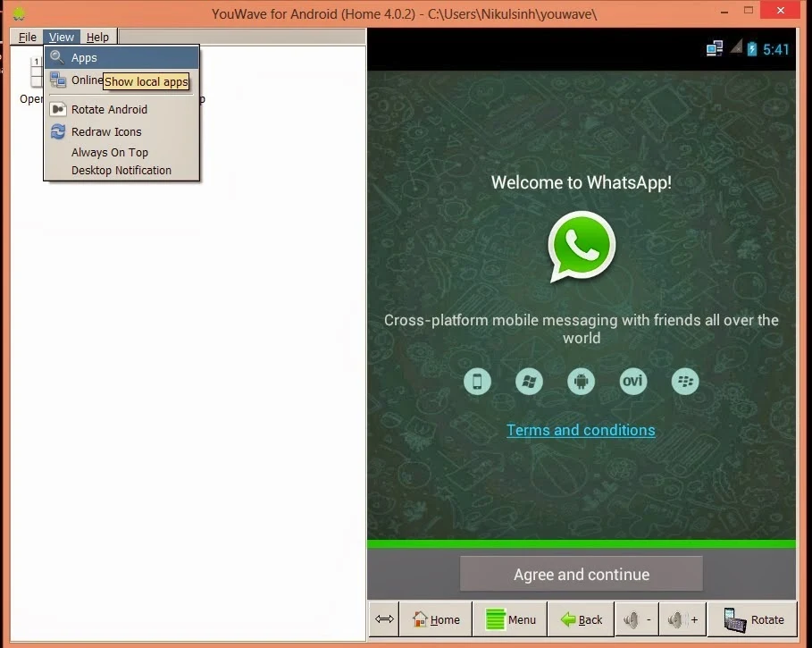Click the Apps magnifier icon
Image resolution: width=812 pixels, height=648 pixels.
pos(57,57)
